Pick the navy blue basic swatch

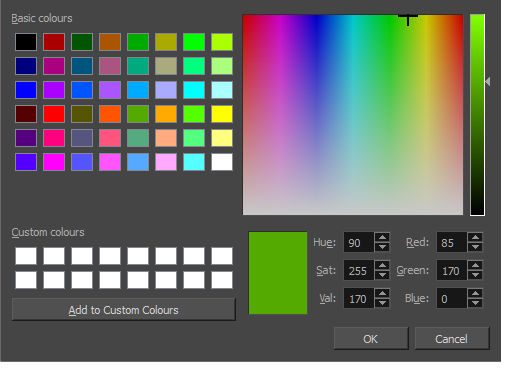(x=26, y=66)
